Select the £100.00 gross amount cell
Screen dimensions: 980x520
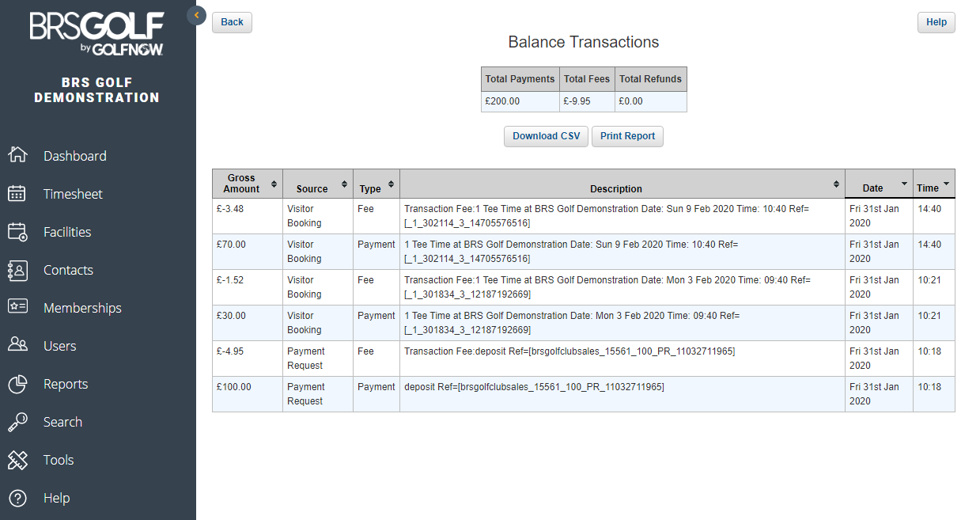click(x=248, y=394)
